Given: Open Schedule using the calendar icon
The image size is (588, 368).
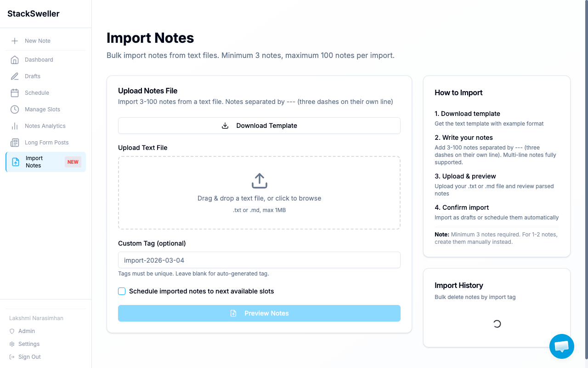Looking at the screenshot, I should (x=15, y=92).
